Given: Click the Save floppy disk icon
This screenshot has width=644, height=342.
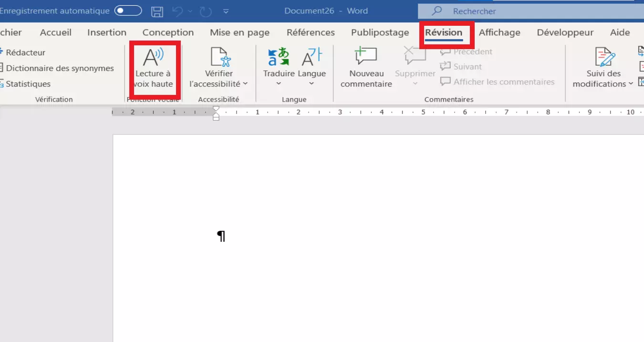Looking at the screenshot, I should 157,11.
